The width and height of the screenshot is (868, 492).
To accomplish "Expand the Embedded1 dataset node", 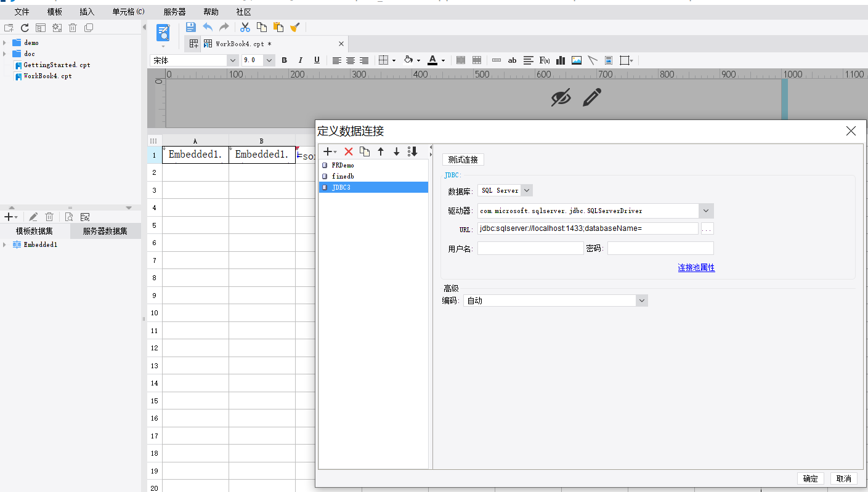I will (x=4, y=245).
